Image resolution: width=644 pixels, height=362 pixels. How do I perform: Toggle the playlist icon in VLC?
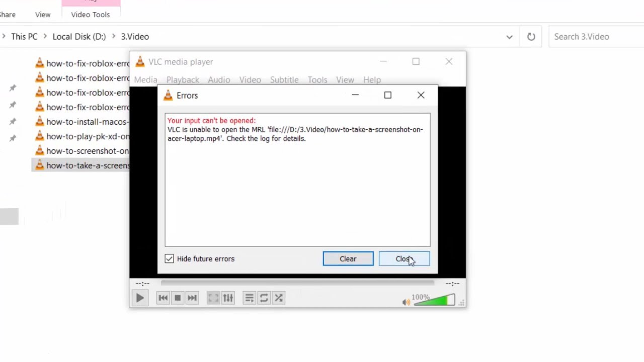(x=249, y=298)
